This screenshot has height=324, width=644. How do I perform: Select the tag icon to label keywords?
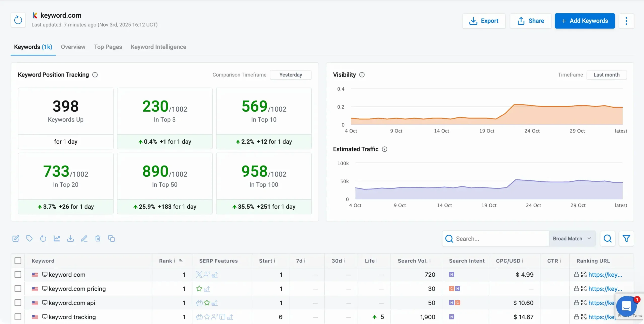pos(29,238)
